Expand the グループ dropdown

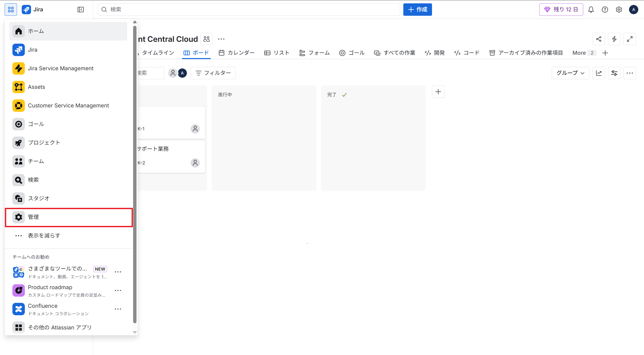click(570, 73)
